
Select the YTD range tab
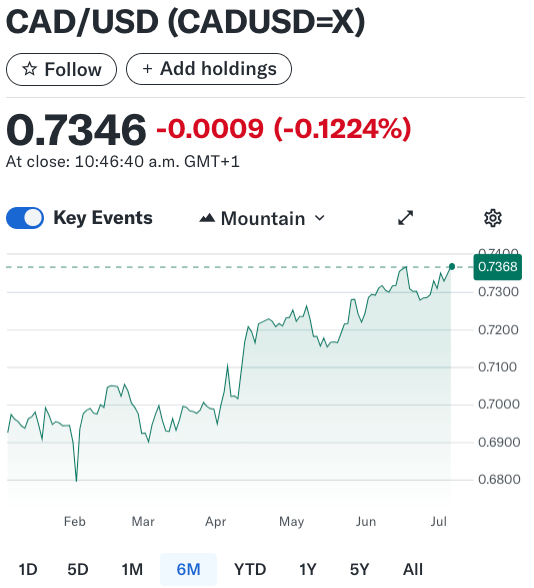(x=250, y=570)
